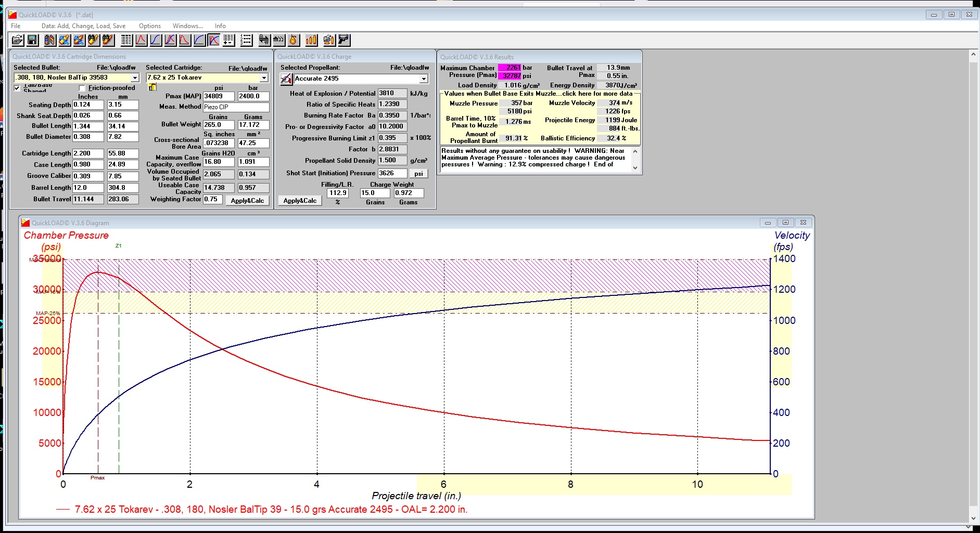
Task: Click the floppy disk save icon
Action: (32, 40)
